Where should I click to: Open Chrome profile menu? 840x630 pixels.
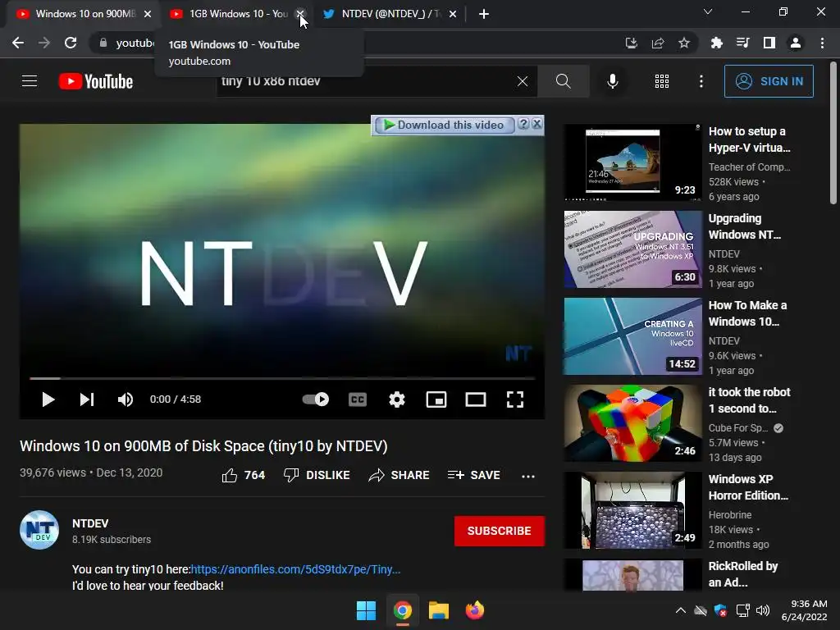point(796,43)
